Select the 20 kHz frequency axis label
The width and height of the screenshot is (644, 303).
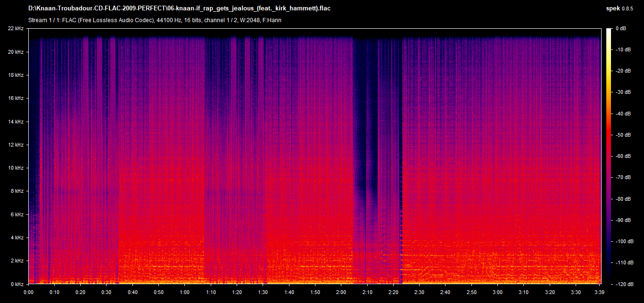click(x=16, y=52)
